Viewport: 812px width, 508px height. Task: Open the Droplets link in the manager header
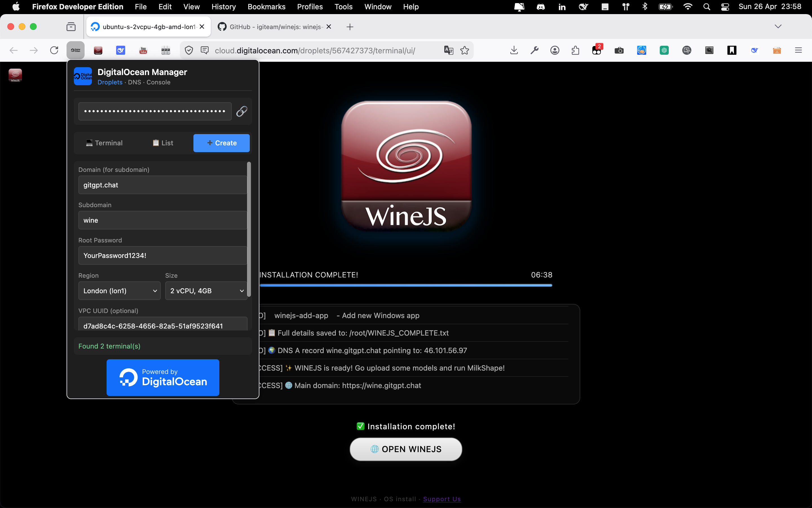click(x=110, y=82)
